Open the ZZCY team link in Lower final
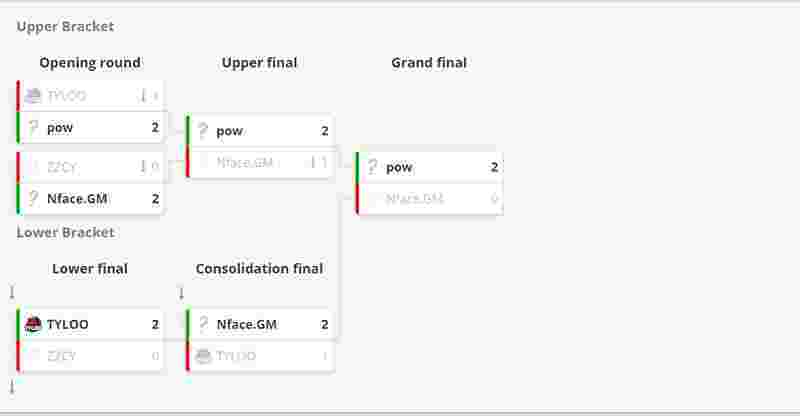Image resolution: width=800 pixels, height=416 pixels. pyautogui.click(x=61, y=356)
